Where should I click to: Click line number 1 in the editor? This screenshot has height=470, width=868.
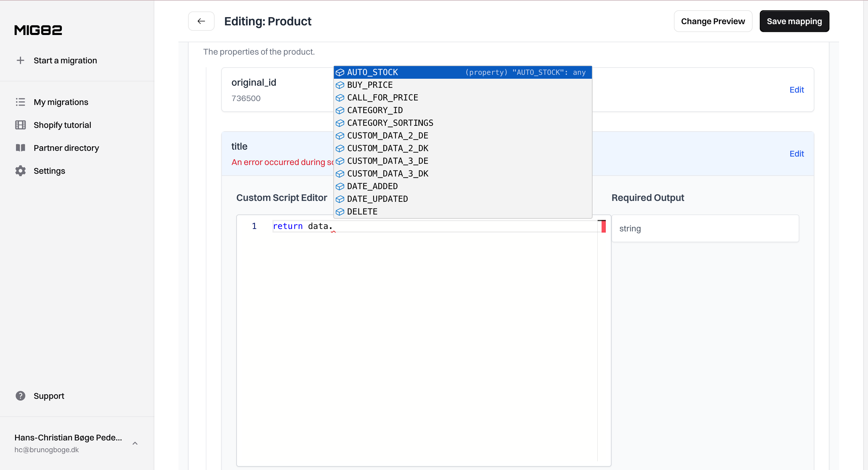254,226
